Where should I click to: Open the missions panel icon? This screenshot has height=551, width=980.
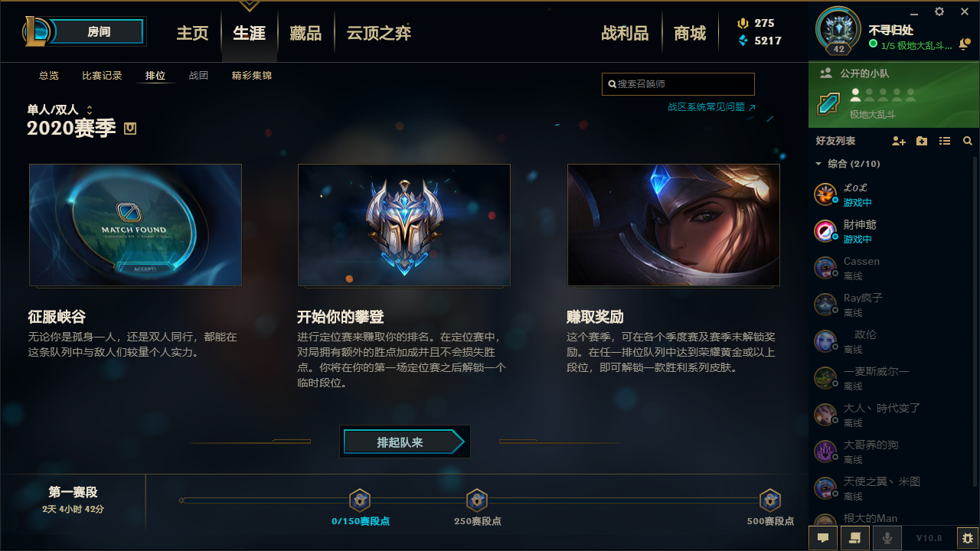pyautogui.click(x=855, y=538)
